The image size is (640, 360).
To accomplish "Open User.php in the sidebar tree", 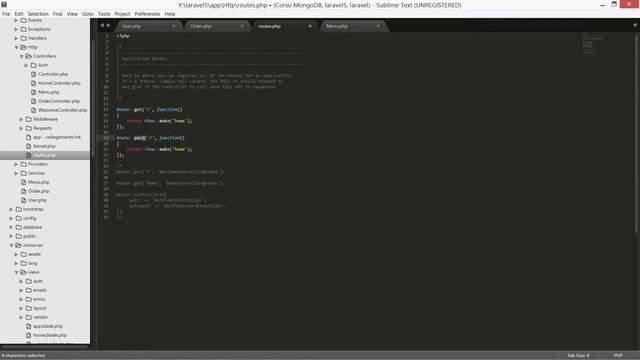I will (x=38, y=200).
